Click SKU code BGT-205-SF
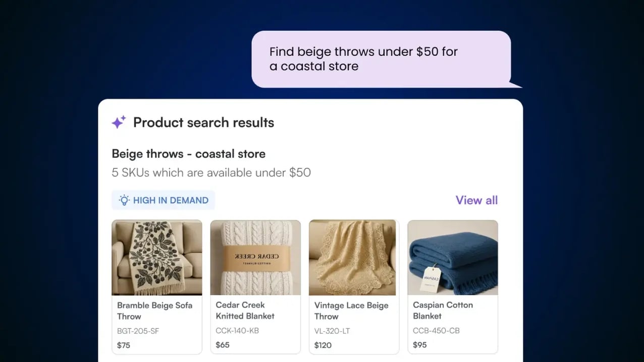Screen dimensions: 644x362 (138, 331)
